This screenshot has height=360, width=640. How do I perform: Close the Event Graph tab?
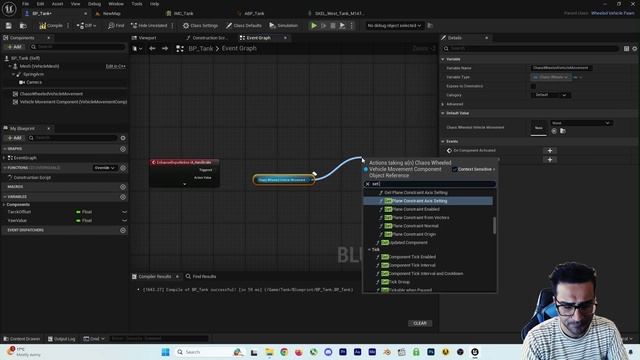click(x=285, y=38)
